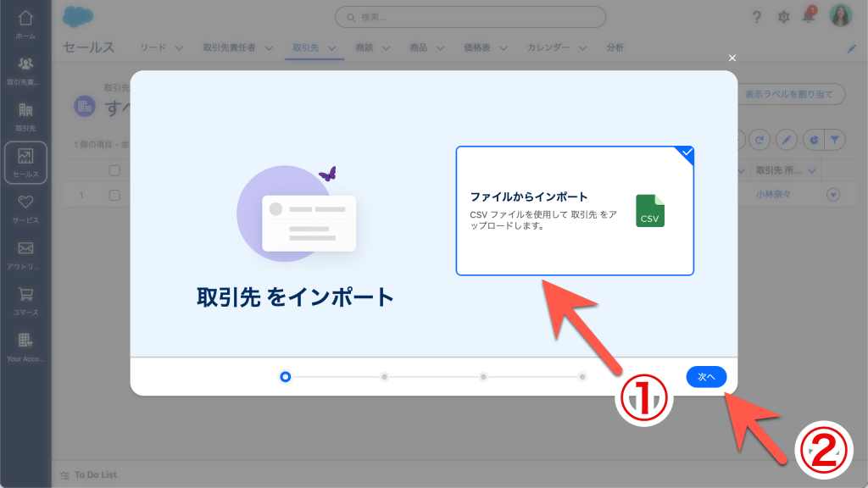The image size is (868, 488).
Task: Click the 次へ next button
Action: (706, 377)
